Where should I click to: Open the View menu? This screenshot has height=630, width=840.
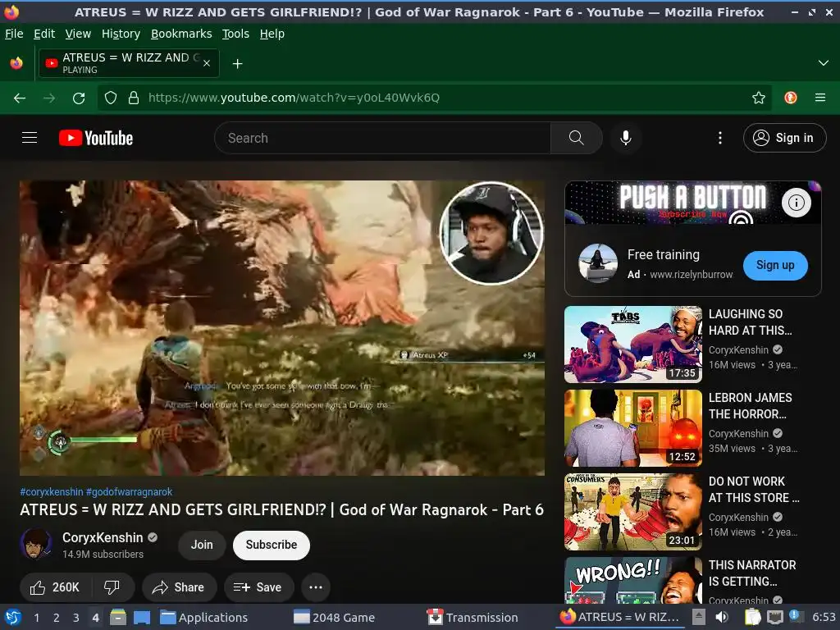(x=78, y=34)
